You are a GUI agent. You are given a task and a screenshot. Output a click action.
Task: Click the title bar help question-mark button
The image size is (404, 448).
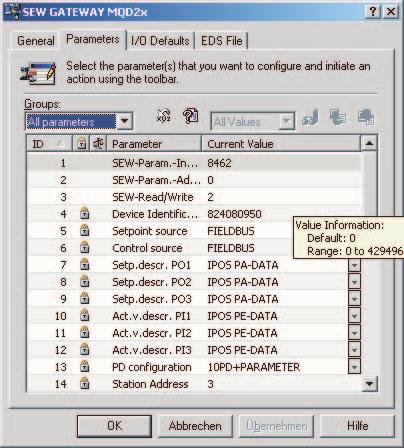point(373,12)
